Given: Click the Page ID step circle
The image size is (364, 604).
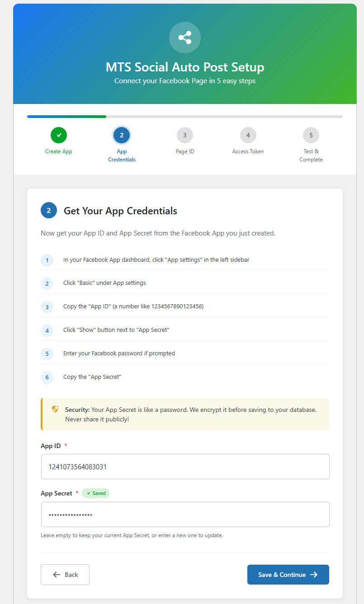Looking at the screenshot, I should [x=184, y=135].
